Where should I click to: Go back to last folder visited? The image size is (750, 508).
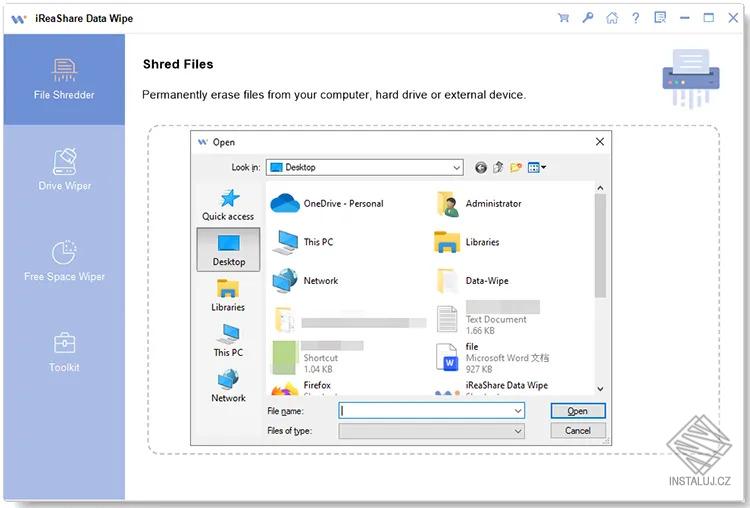[x=481, y=167]
